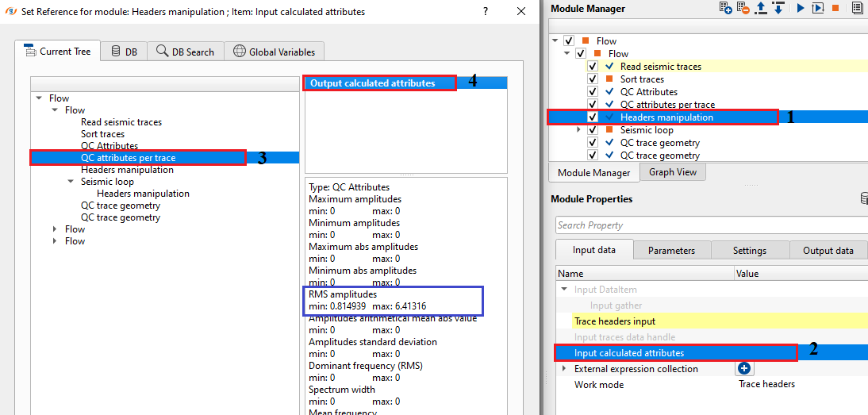Click the RMS amplitudes label in the details pane

click(x=343, y=294)
